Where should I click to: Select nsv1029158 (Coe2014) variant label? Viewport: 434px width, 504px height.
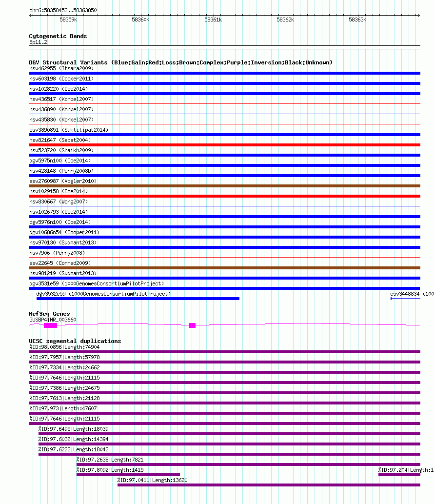(x=59, y=192)
